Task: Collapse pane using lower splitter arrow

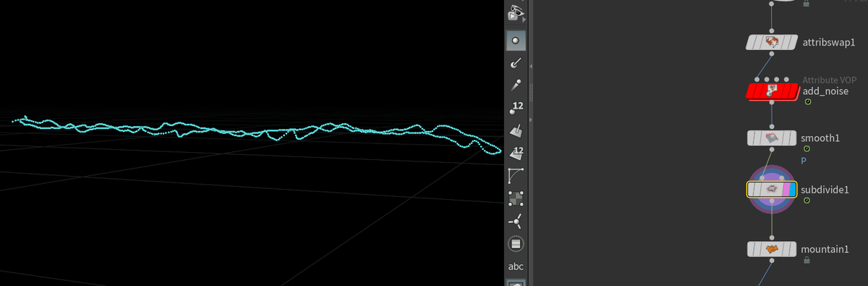Action: tap(532, 119)
